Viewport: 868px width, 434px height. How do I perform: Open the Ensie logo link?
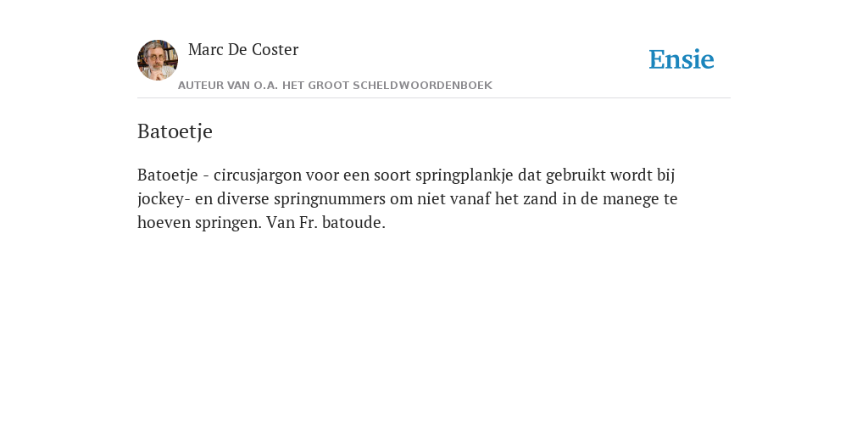682,59
